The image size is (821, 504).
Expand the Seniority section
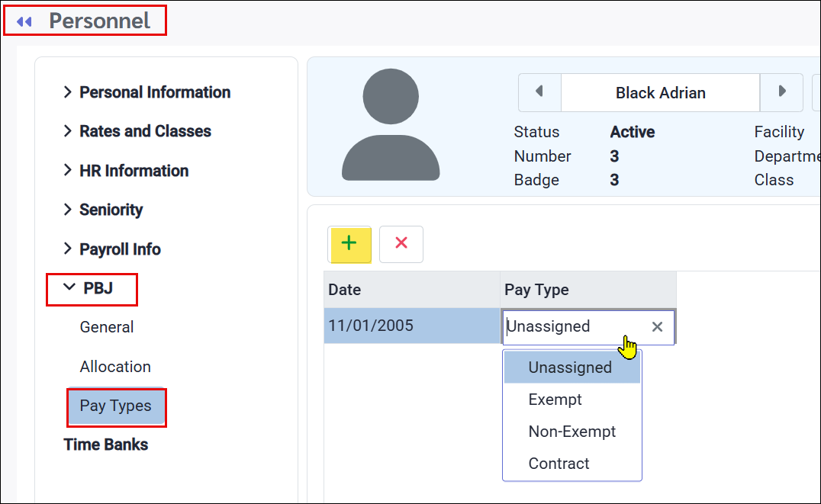point(103,210)
